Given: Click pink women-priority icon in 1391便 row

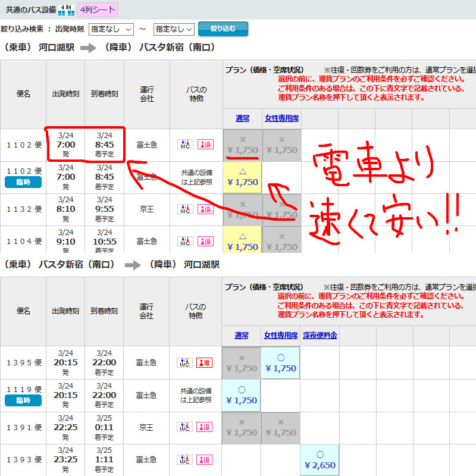Looking at the screenshot, I should pyautogui.click(x=204, y=427).
